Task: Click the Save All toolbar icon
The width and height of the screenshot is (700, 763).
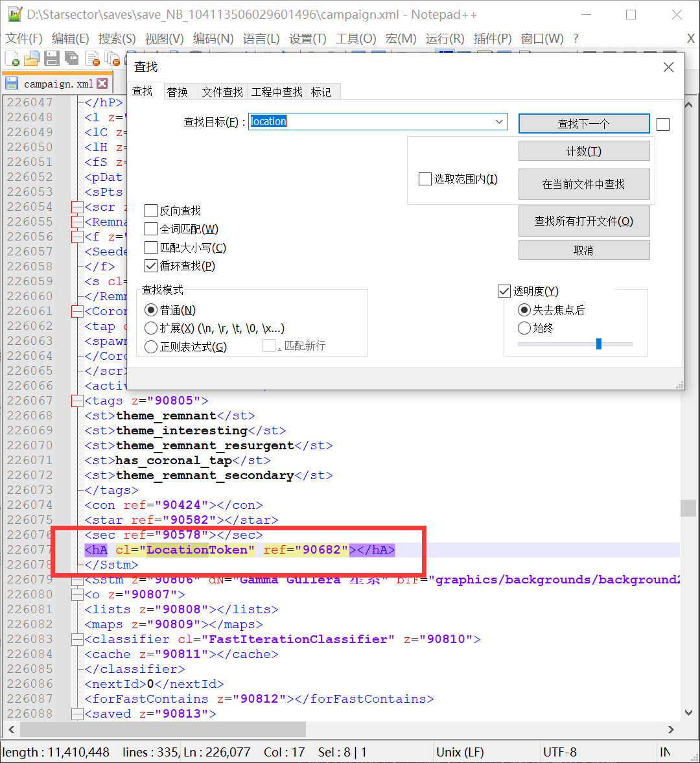Action: coord(71,59)
